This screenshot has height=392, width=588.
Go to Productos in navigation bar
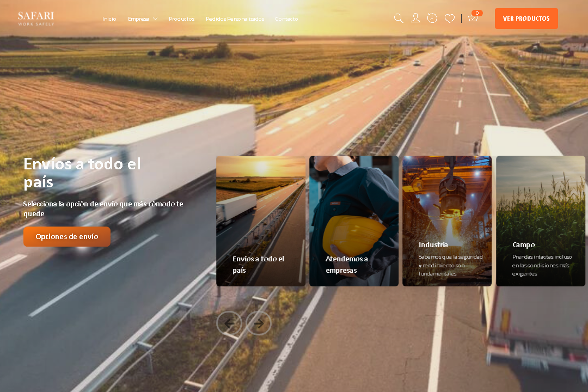[x=181, y=19]
